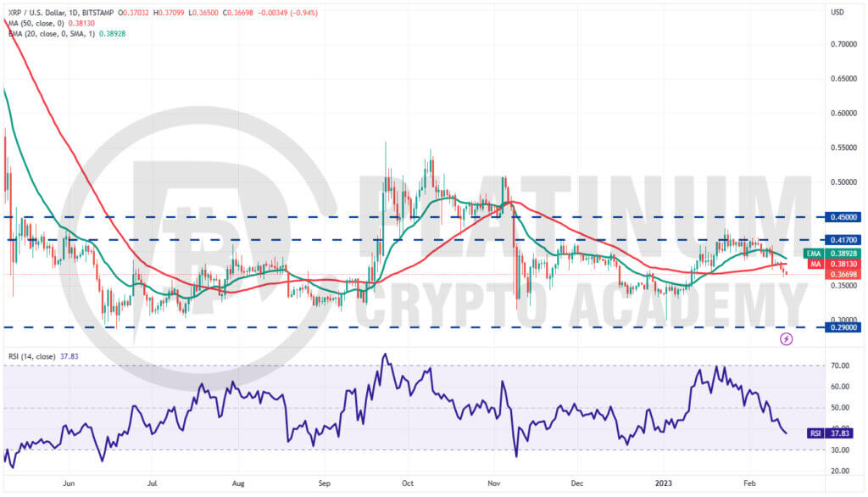Viewport: 868px width, 497px height.
Task: Click the USD currency label on price axis
Action: 837,12
